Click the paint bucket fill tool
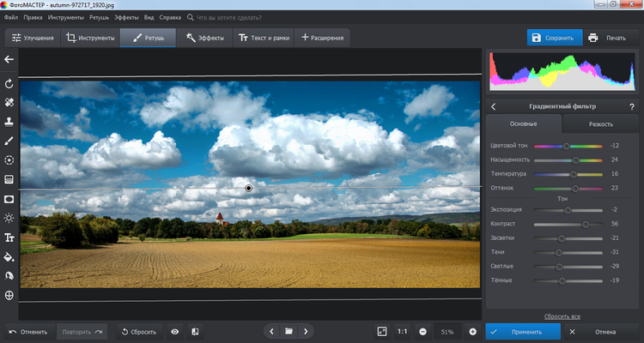 click(9, 256)
